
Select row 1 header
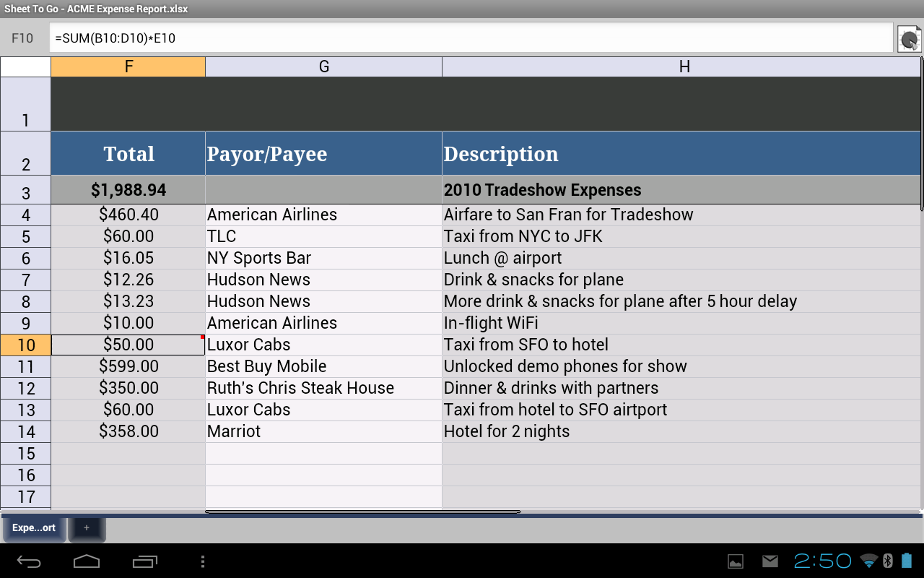point(26,104)
